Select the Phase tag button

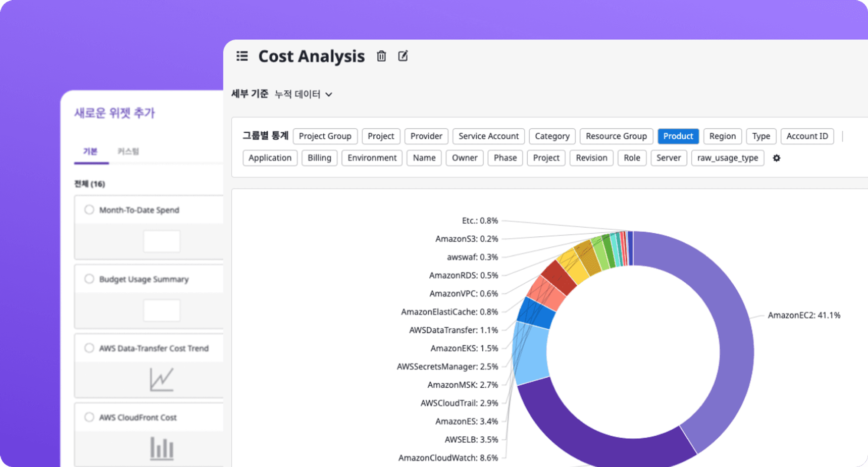pos(505,158)
